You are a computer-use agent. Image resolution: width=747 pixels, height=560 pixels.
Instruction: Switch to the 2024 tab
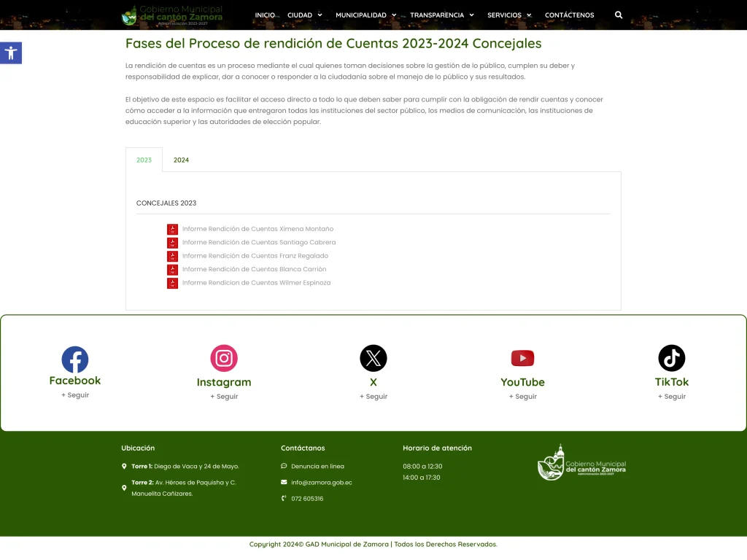tap(181, 160)
